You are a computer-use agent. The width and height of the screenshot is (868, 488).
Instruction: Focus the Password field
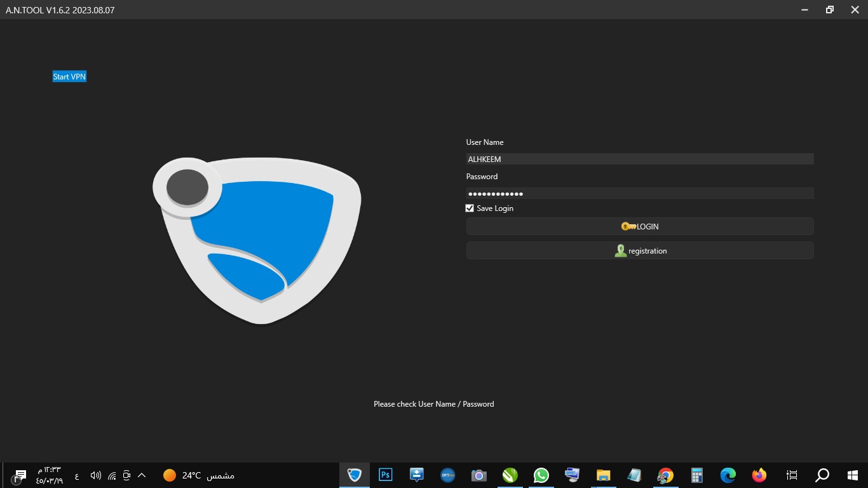[640, 193]
